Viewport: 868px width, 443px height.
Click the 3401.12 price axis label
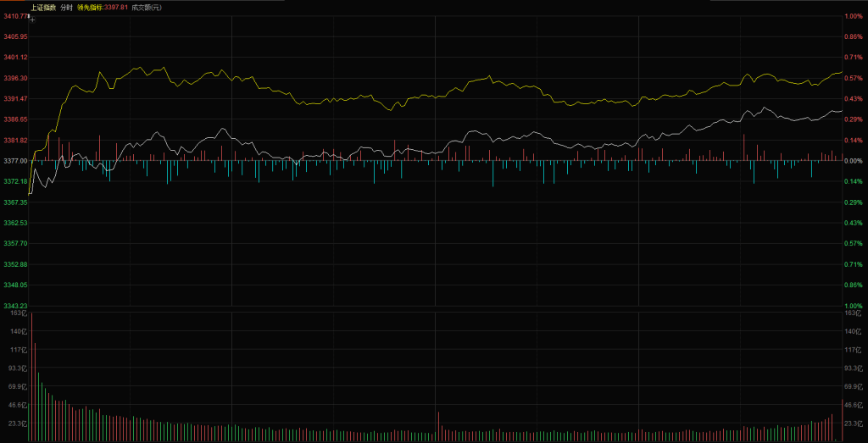(15, 57)
